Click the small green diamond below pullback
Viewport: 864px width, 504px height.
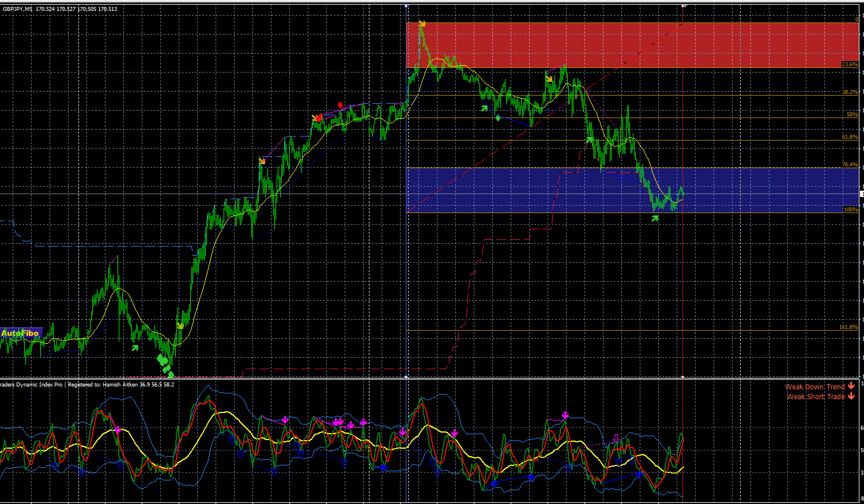pyautogui.click(x=498, y=118)
